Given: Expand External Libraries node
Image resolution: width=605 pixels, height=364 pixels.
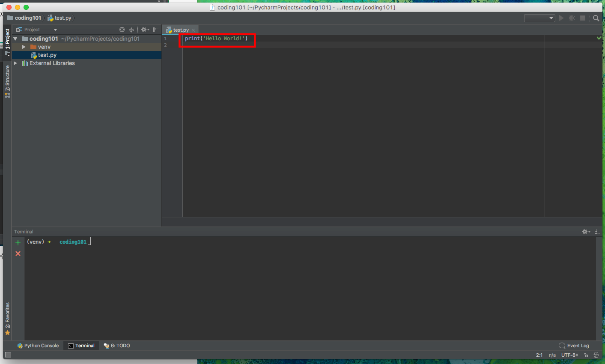Looking at the screenshot, I should point(16,63).
